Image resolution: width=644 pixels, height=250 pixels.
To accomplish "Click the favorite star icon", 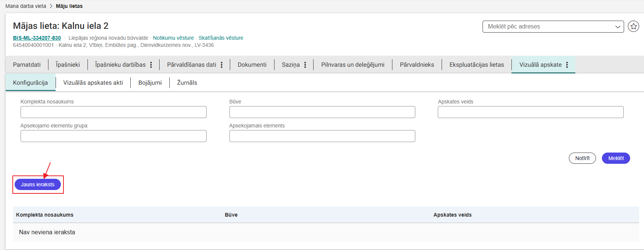I will coord(633,26).
